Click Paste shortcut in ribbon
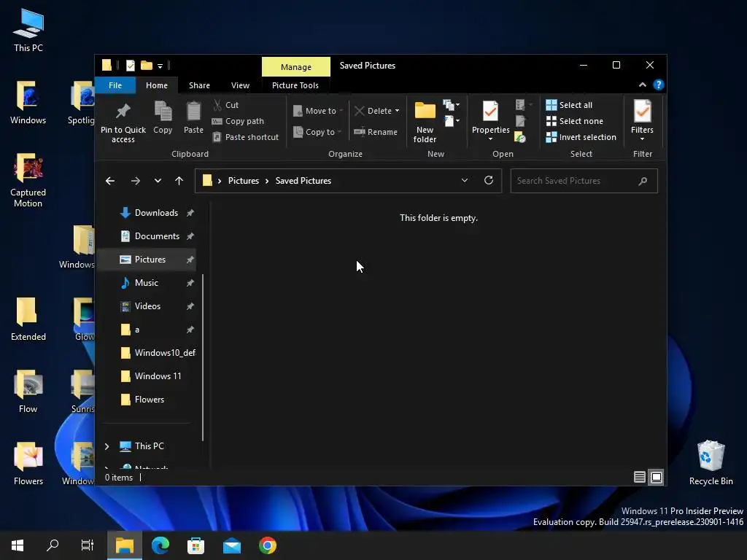747x560 pixels. (x=245, y=137)
